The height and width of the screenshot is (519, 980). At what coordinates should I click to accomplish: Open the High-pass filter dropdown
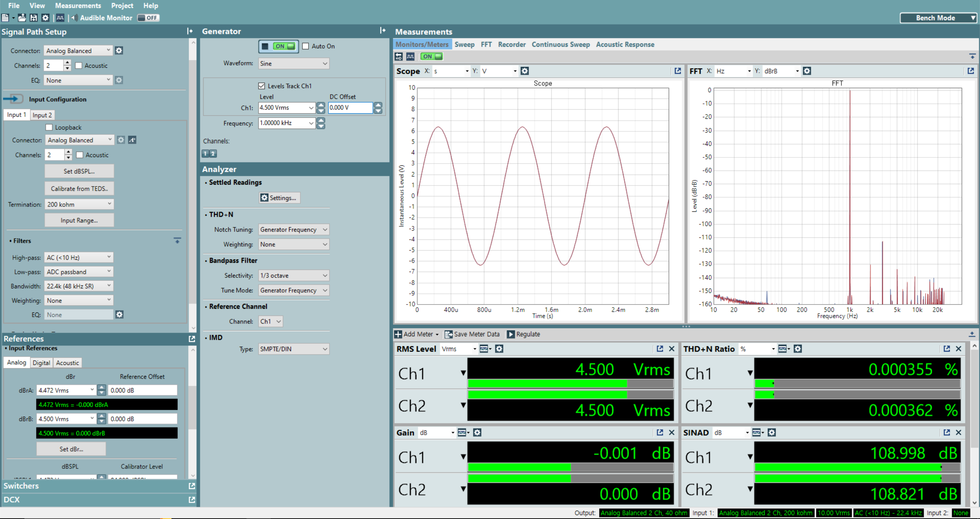79,257
